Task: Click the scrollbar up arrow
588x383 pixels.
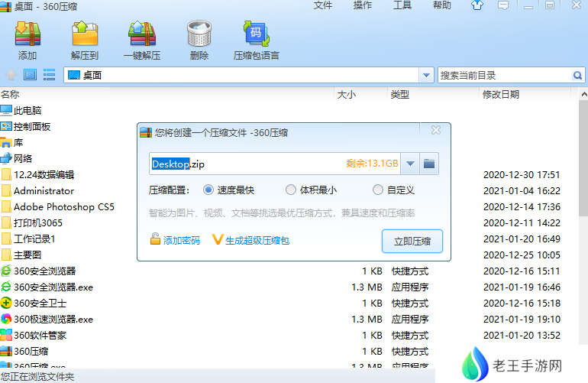Action: pos(583,94)
